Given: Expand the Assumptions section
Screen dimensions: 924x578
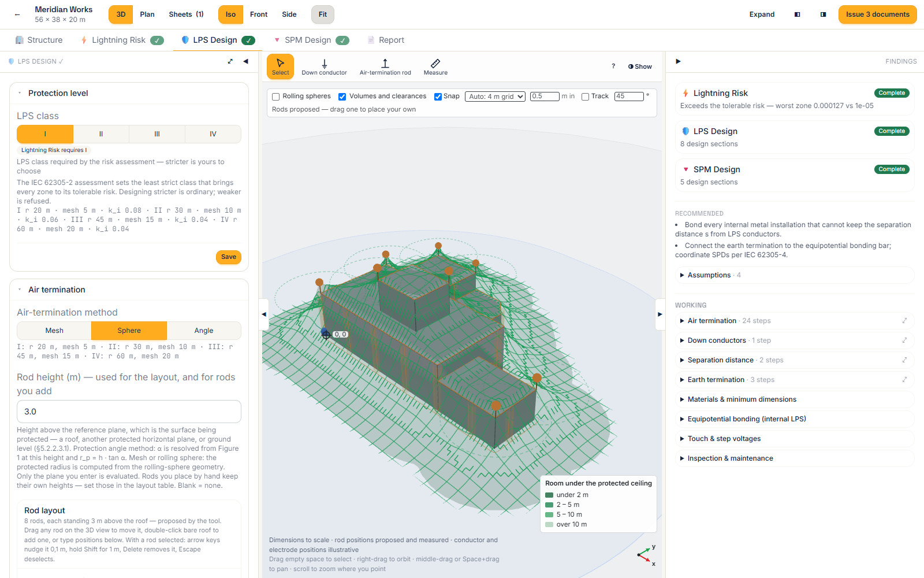Looking at the screenshot, I should pos(794,275).
